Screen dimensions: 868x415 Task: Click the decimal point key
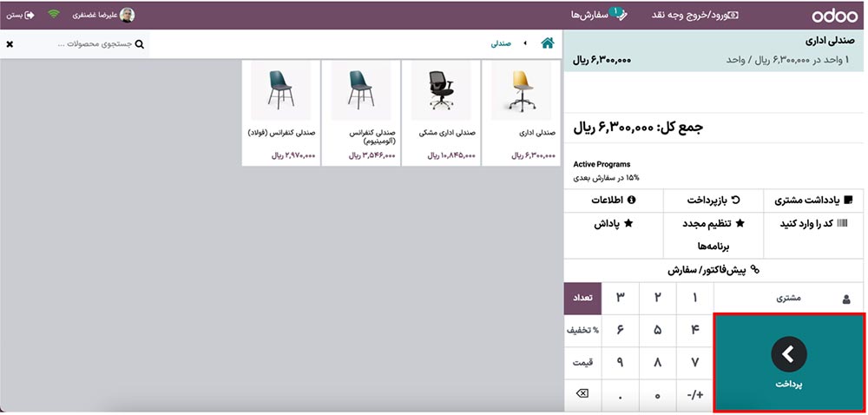pyautogui.click(x=620, y=395)
